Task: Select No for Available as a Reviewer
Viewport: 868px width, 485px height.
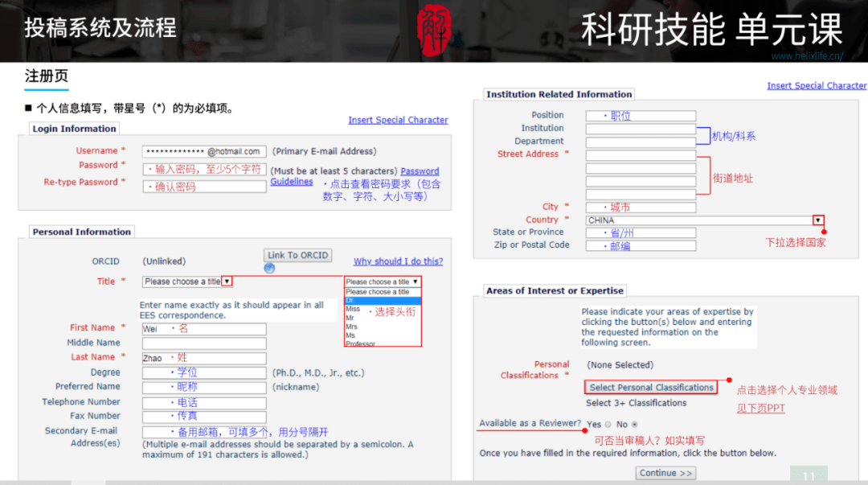Action: click(635, 425)
